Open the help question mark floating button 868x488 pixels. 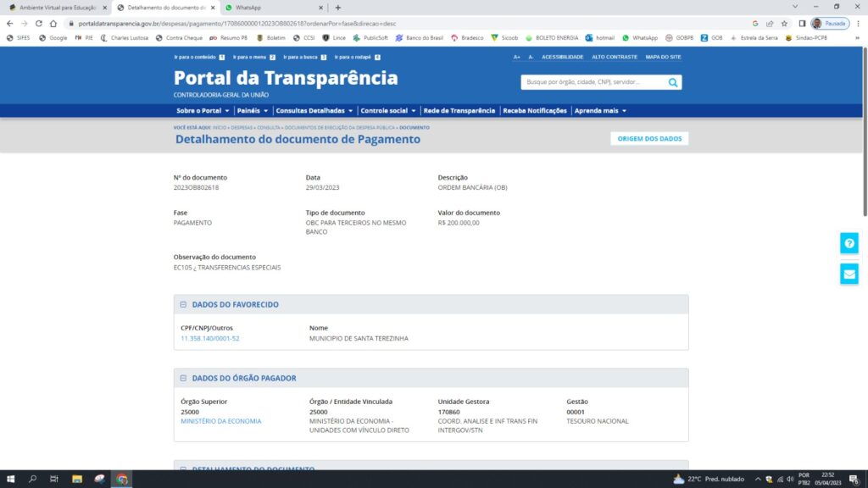(x=849, y=243)
